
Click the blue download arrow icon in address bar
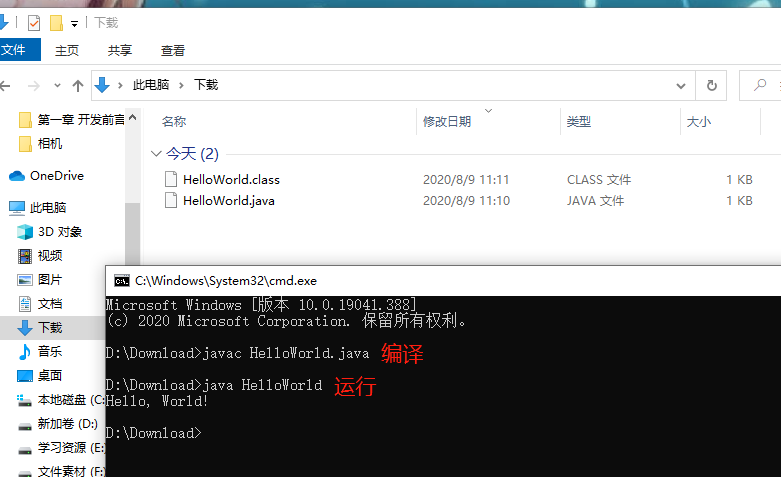coord(102,85)
